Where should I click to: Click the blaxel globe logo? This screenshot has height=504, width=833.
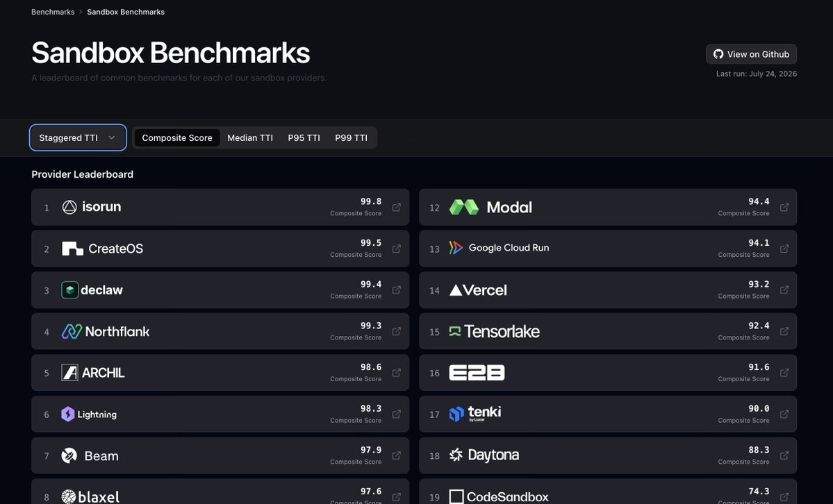(69, 496)
